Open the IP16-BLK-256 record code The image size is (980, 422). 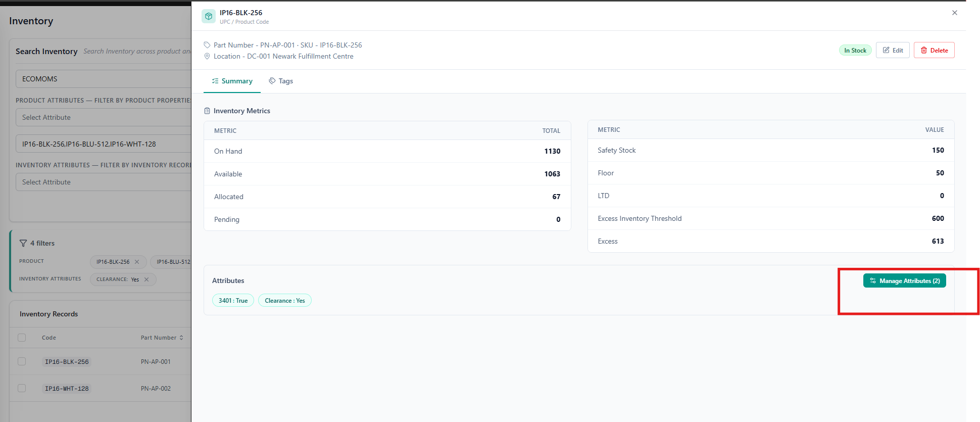(67, 362)
